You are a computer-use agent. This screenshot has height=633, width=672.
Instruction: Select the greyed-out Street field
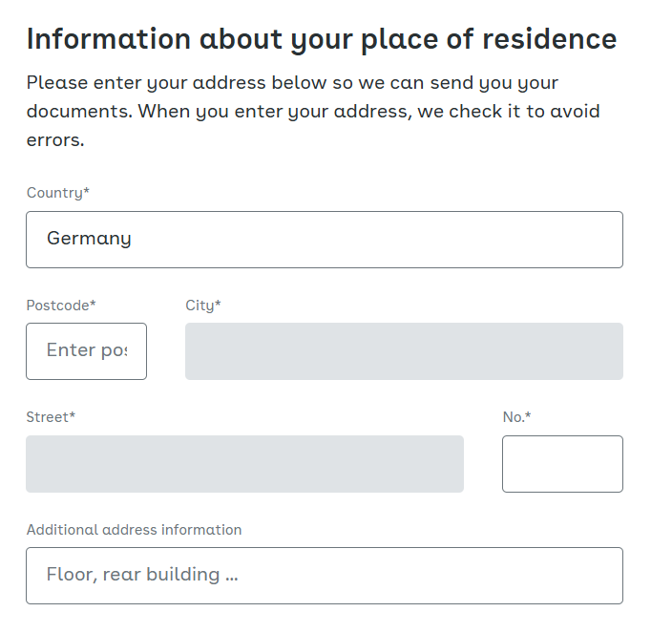tap(244, 464)
